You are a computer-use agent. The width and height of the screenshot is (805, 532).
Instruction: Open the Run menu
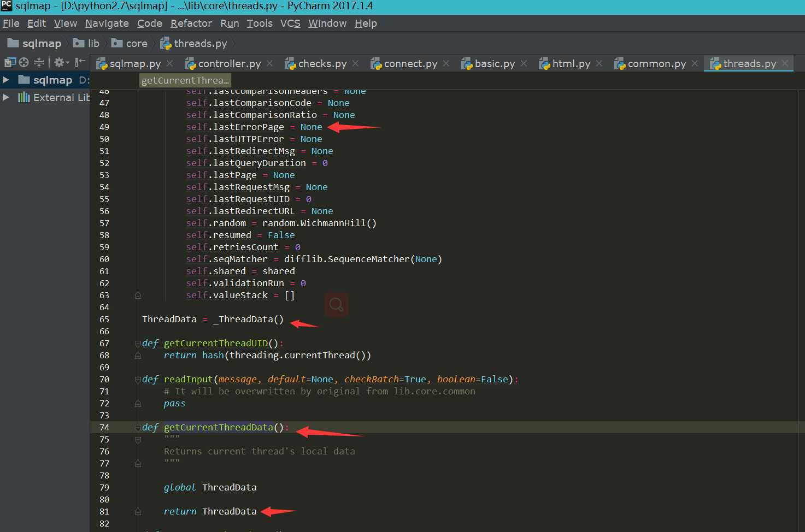pyautogui.click(x=230, y=23)
